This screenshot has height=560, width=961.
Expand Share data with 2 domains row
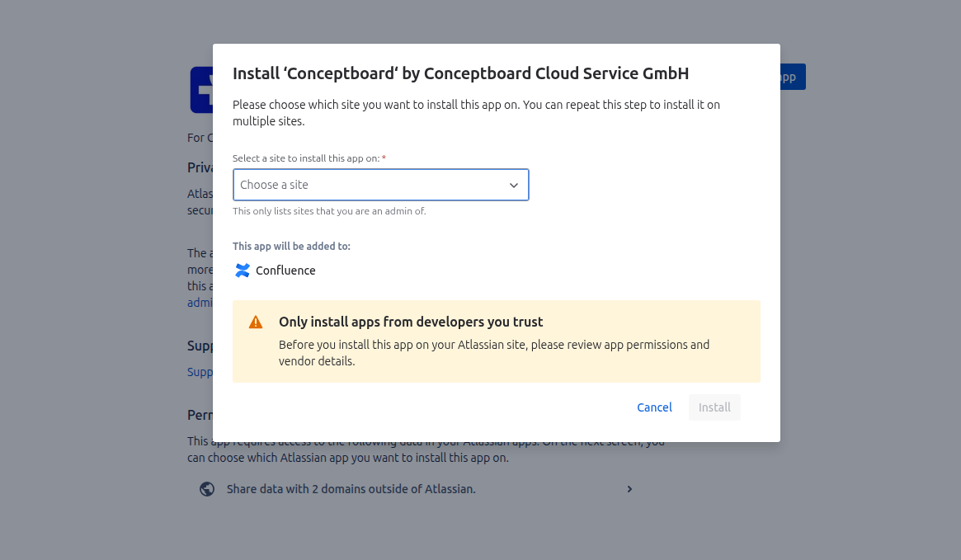click(417, 489)
